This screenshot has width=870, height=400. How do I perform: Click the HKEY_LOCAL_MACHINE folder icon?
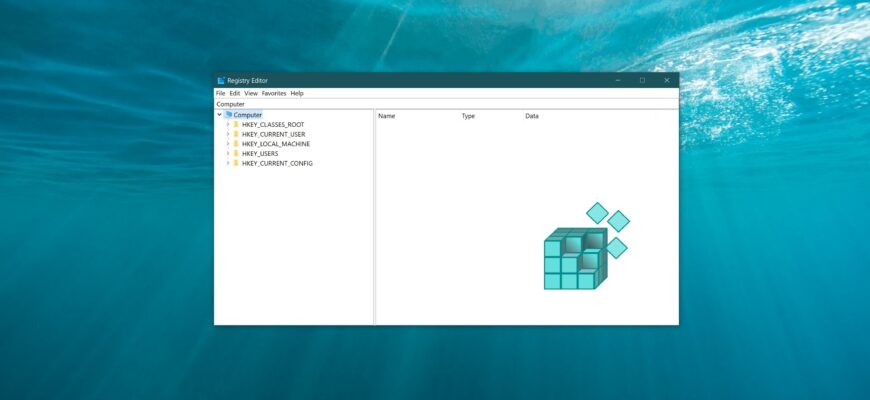pos(236,144)
